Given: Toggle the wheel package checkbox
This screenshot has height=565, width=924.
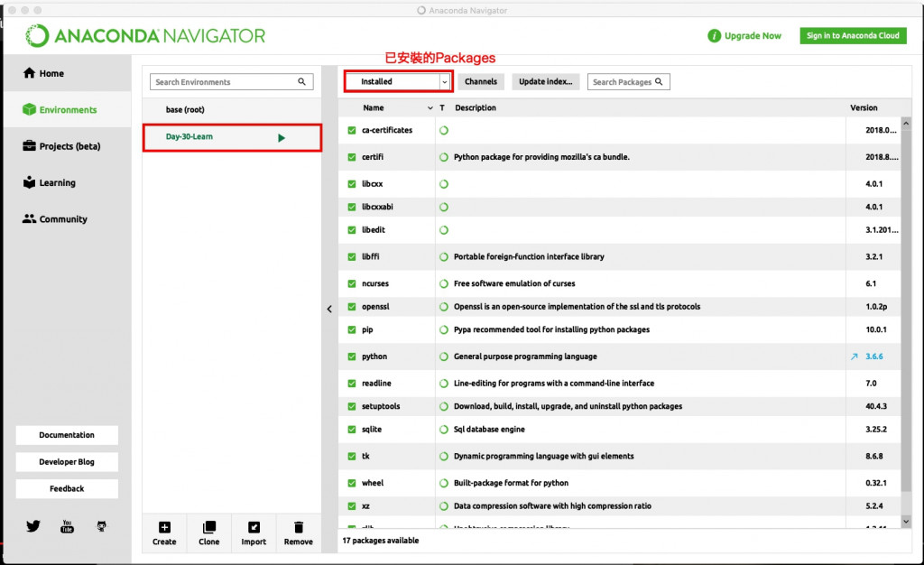Looking at the screenshot, I should (x=352, y=483).
